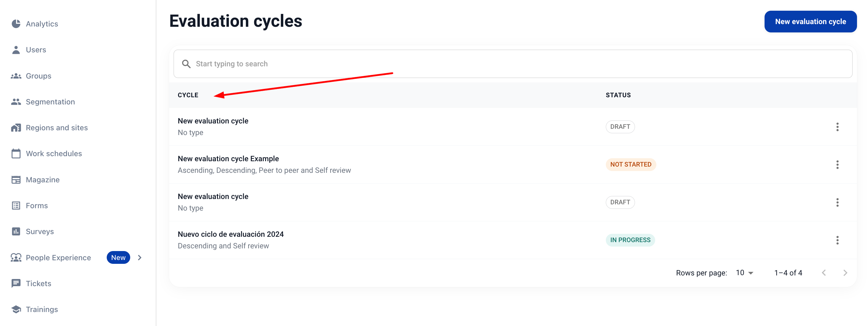Click the search cycles input field
Image resolution: width=868 pixels, height=326 pixels.
512,64
